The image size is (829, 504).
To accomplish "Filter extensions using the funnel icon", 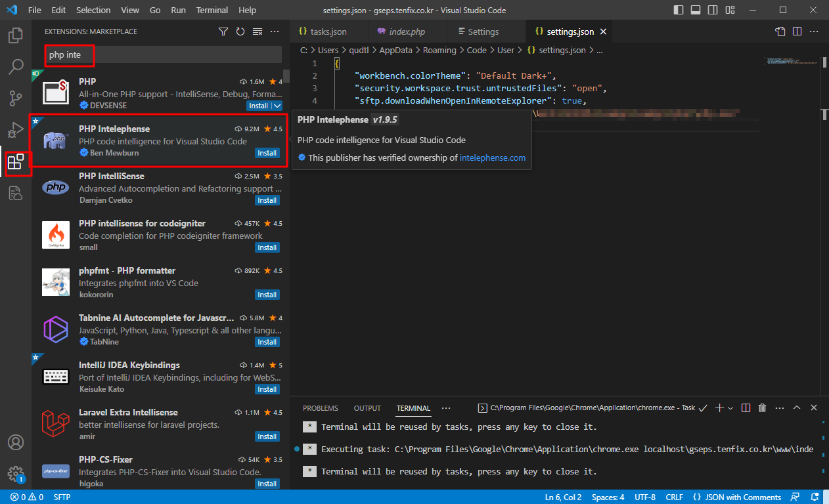I will point(223,31).
